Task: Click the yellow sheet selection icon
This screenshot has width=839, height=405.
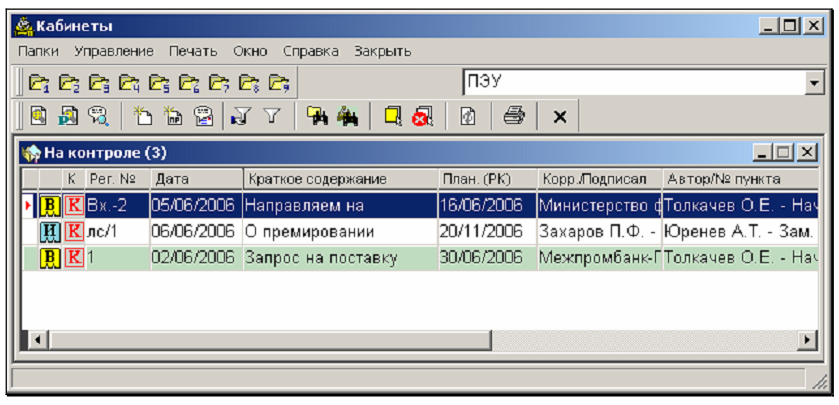Action: pyautogui.click(x=393, y=116)
